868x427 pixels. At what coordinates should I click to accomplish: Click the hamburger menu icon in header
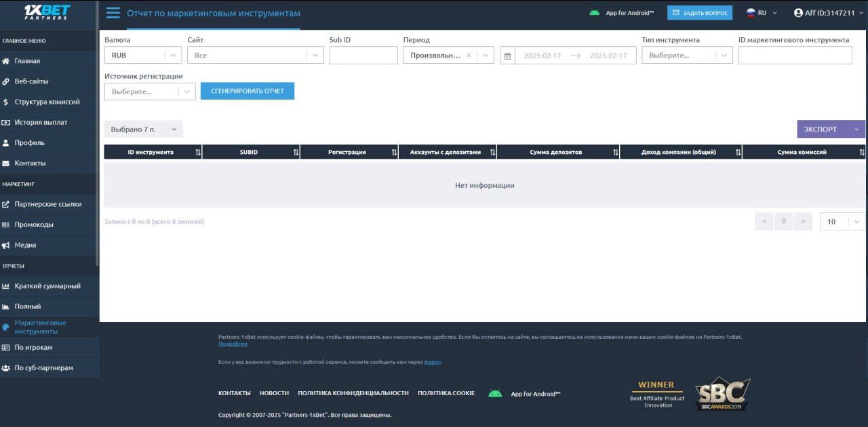point(113,13)
